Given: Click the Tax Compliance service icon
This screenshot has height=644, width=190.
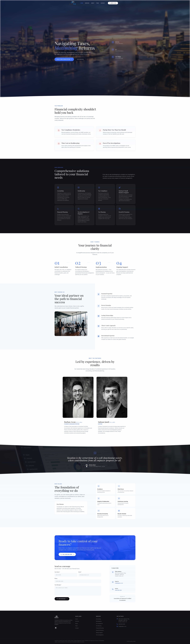Looking at the screenshot, I should (99, 187).
